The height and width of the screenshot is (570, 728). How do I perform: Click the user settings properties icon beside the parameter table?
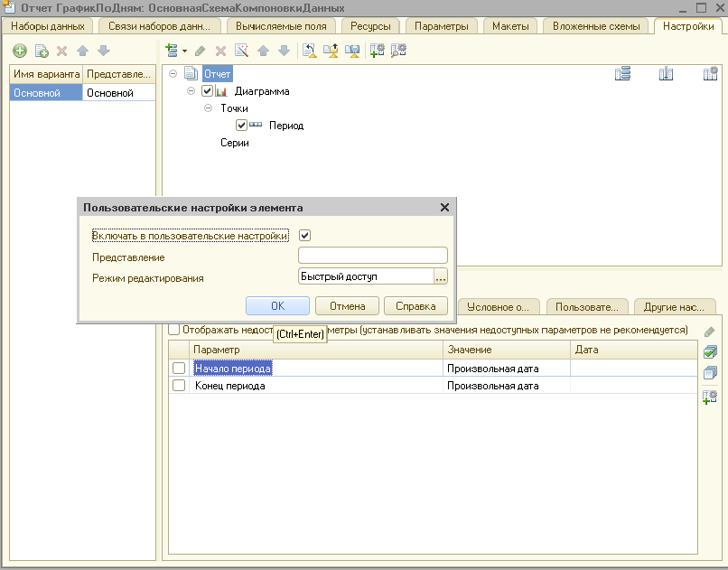click(x=710, y=396)
